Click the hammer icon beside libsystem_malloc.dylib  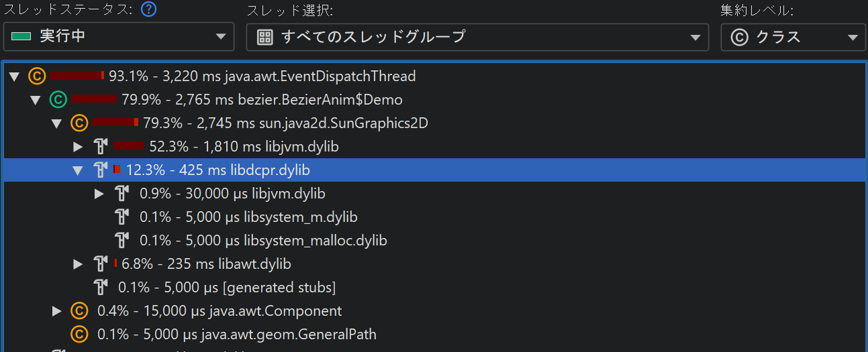[x=122, y=241]
